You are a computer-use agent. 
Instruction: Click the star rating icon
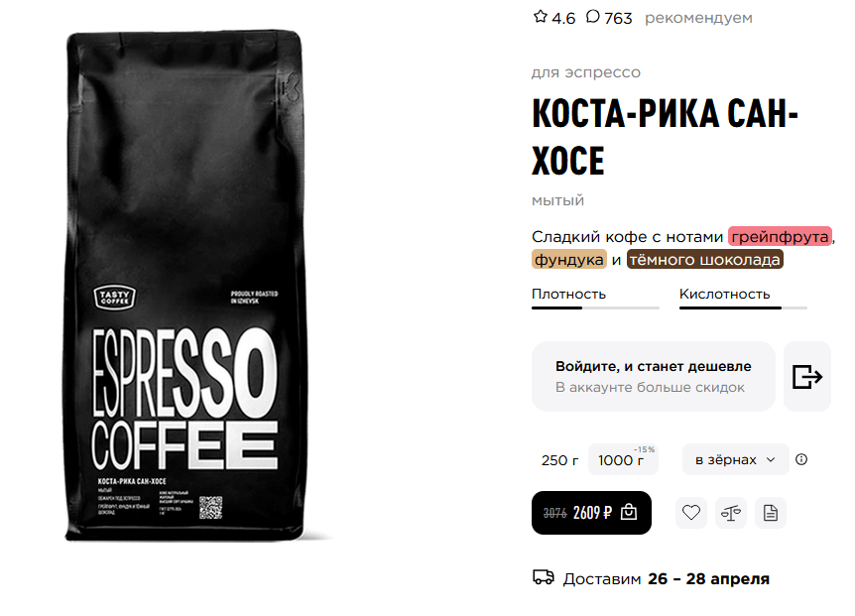point(540,17)
